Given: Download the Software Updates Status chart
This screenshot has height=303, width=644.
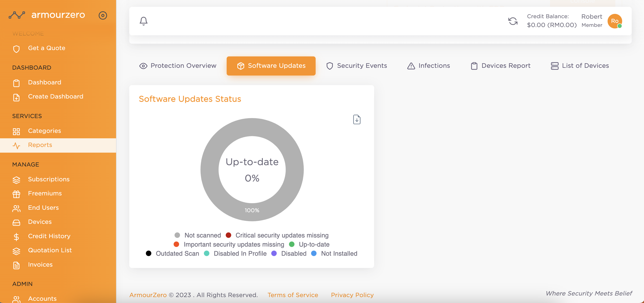Looking at the screenshot, I should [x=357, y=119].
